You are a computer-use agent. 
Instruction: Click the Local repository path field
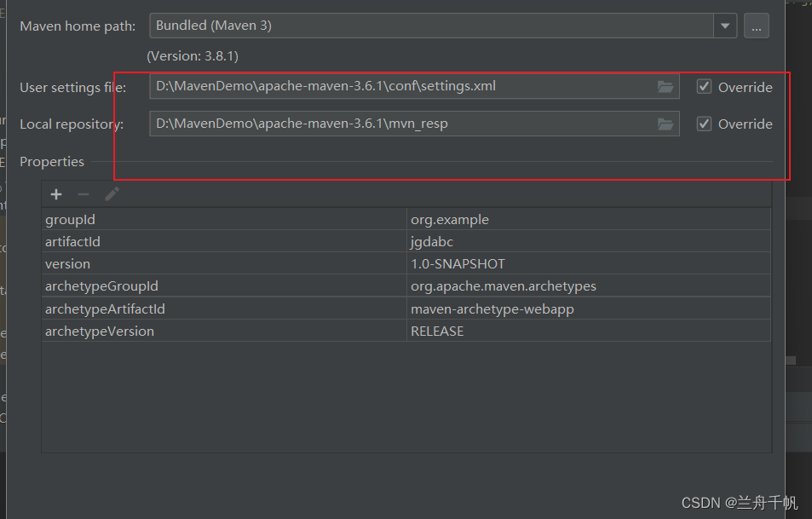[400, 124]
